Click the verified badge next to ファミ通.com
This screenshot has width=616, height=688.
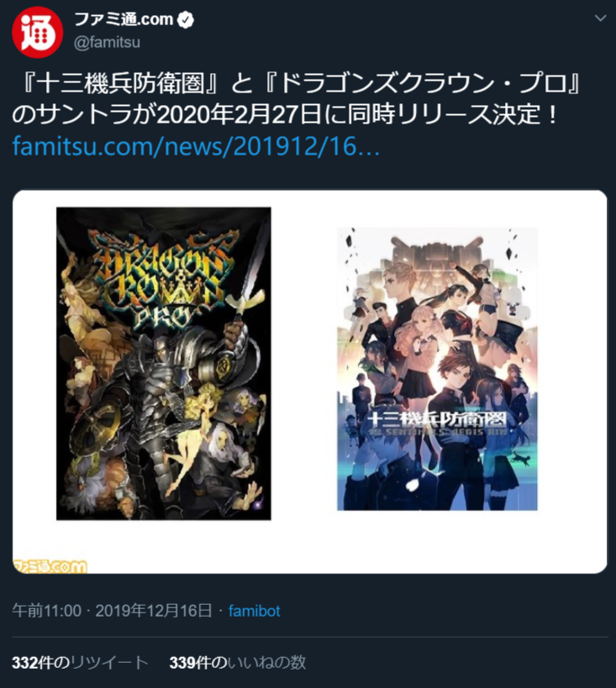(x=186, y=20)
